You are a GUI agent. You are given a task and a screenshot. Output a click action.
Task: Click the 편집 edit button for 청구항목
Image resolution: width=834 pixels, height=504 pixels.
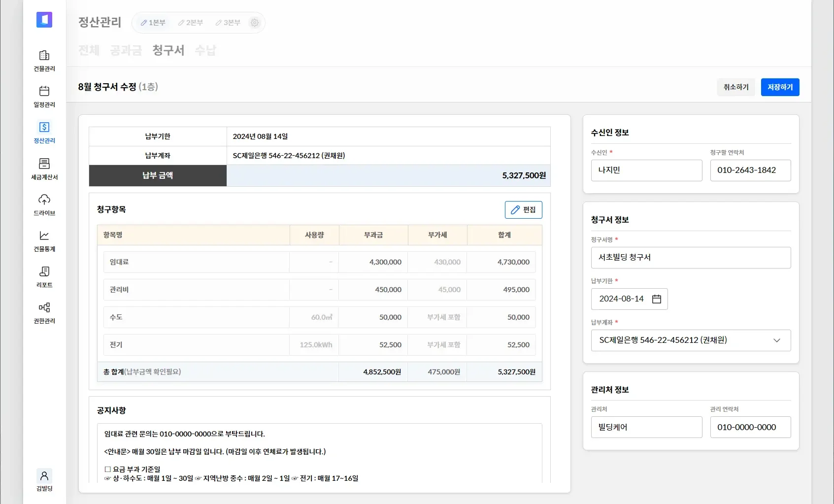(x=523, y=210)
